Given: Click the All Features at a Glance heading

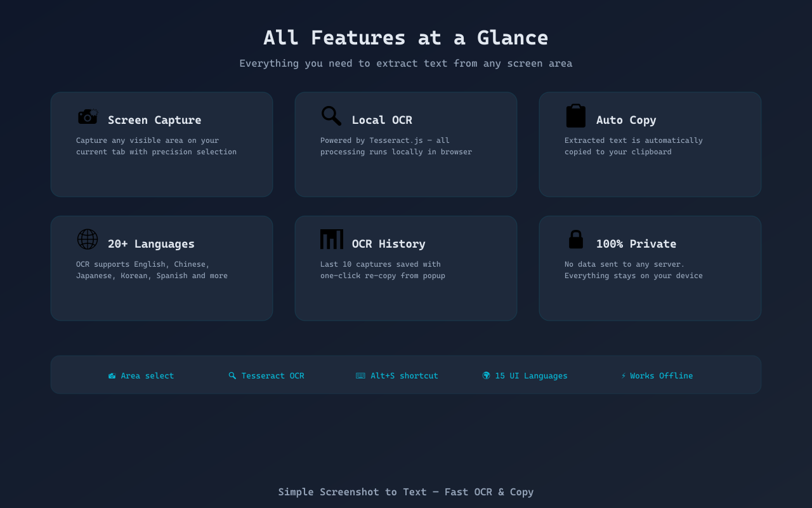Looking at the screenshot, I should [406, 37].
